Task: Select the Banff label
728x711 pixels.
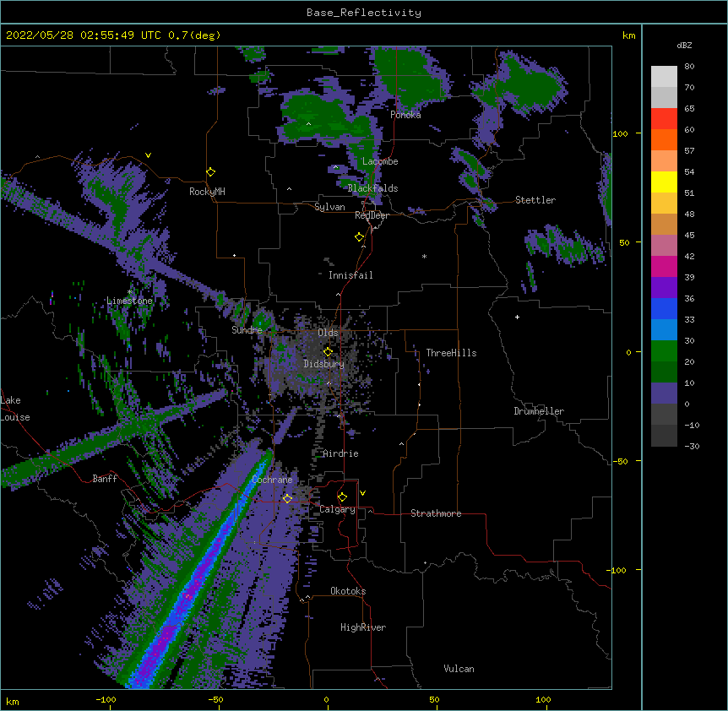Action: [105, 479]
